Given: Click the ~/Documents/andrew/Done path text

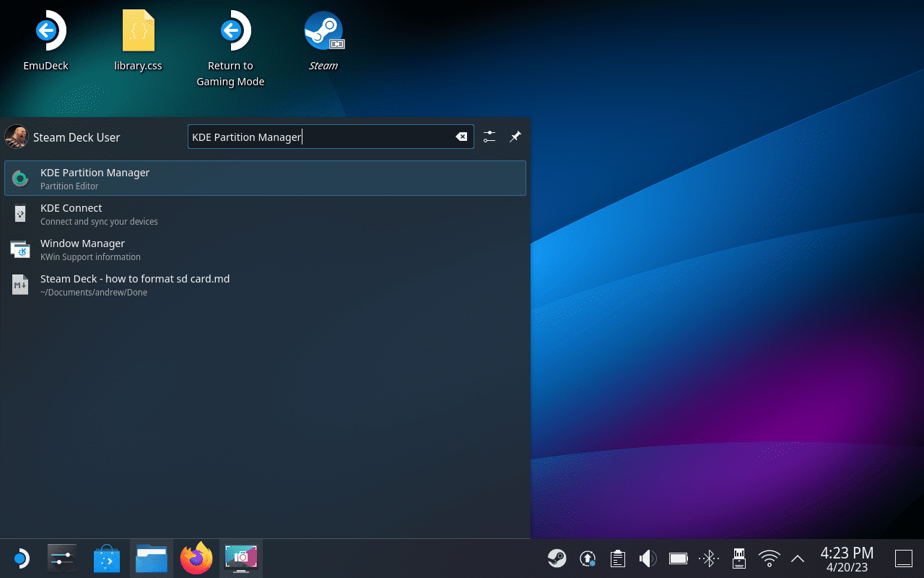Looking at the screenshot, I should tap(94, 293).
